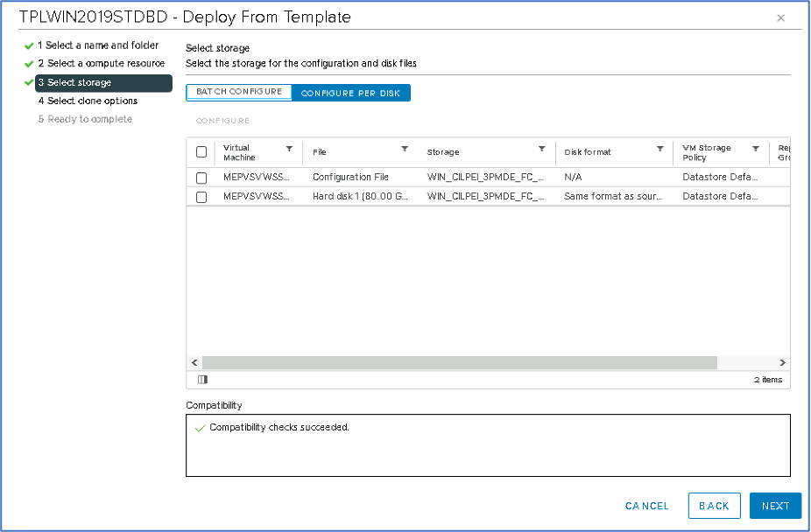Toggle the select-all checkbox in table header
The image size is (811, 532).
201,152
